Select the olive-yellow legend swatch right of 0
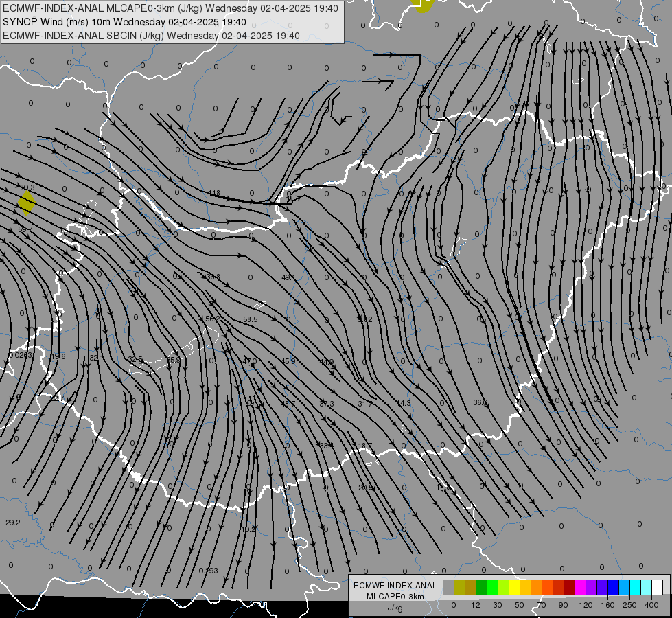Viewport: 672px width, 618px height. (x=459, y=588)
